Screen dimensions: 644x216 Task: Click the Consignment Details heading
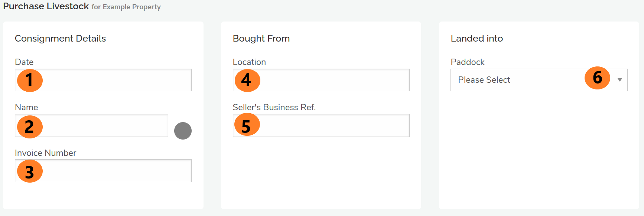[x=60, y=39]
